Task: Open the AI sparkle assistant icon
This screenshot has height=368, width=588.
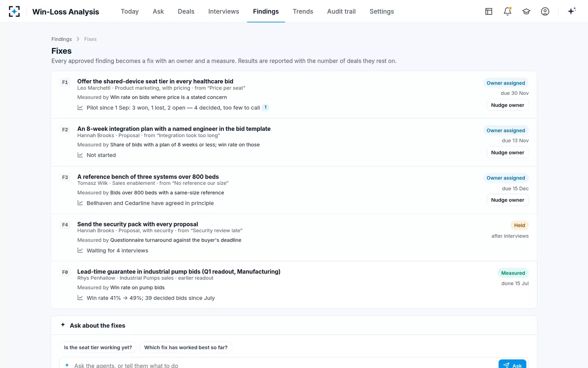Action: point(572,11)
